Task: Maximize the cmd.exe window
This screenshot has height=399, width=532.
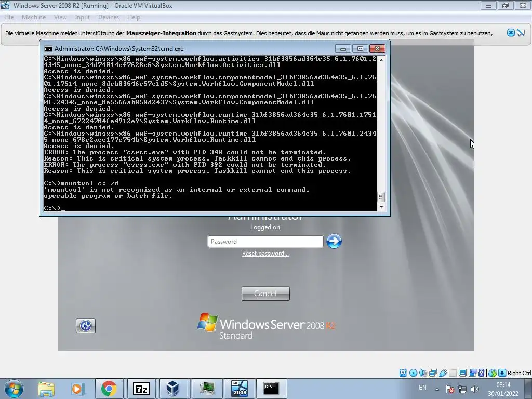Action: 360,49
